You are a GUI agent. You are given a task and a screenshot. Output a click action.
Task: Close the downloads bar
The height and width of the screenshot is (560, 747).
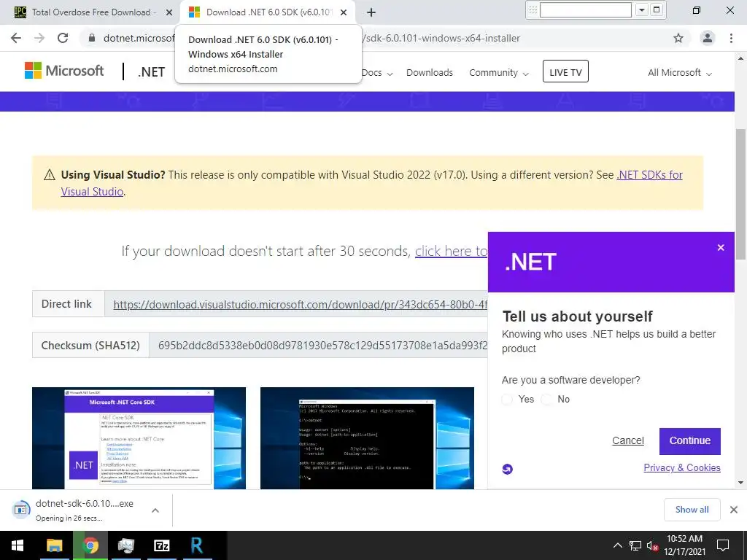pos(734,510)
